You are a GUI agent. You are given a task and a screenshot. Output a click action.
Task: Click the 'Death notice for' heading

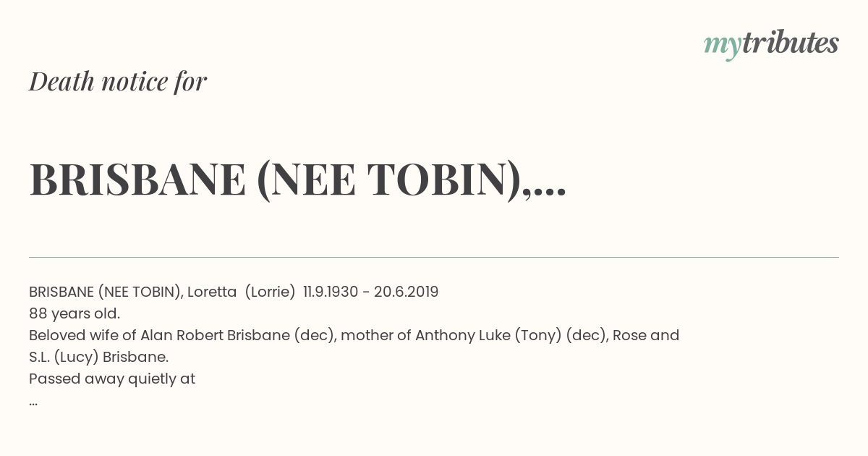(x=118, y=82)
